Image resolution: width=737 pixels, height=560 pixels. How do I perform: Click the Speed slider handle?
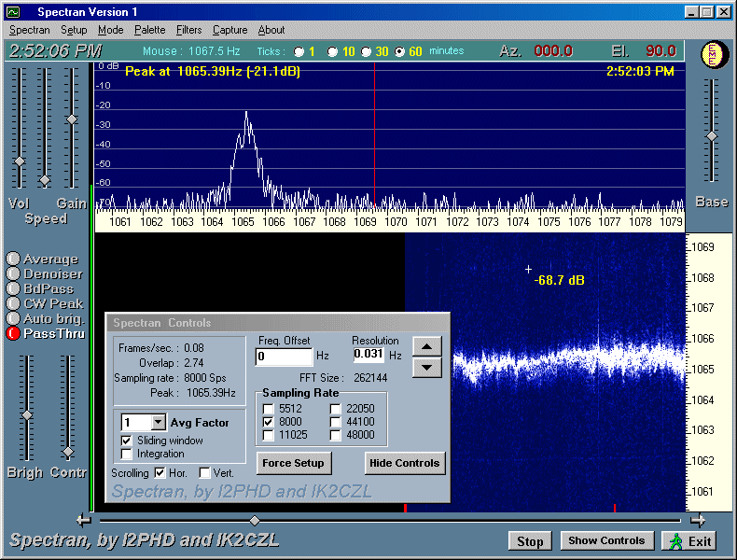click(45, 180)
